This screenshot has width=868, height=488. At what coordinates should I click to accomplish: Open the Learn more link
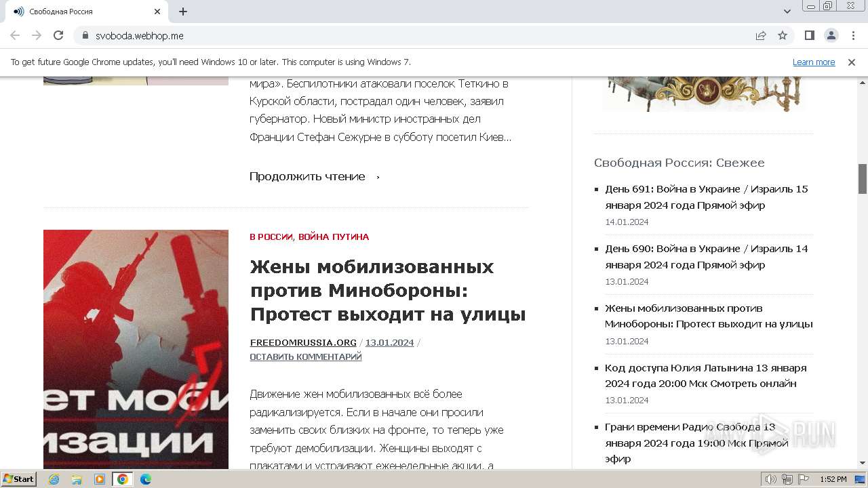[814, 62]
